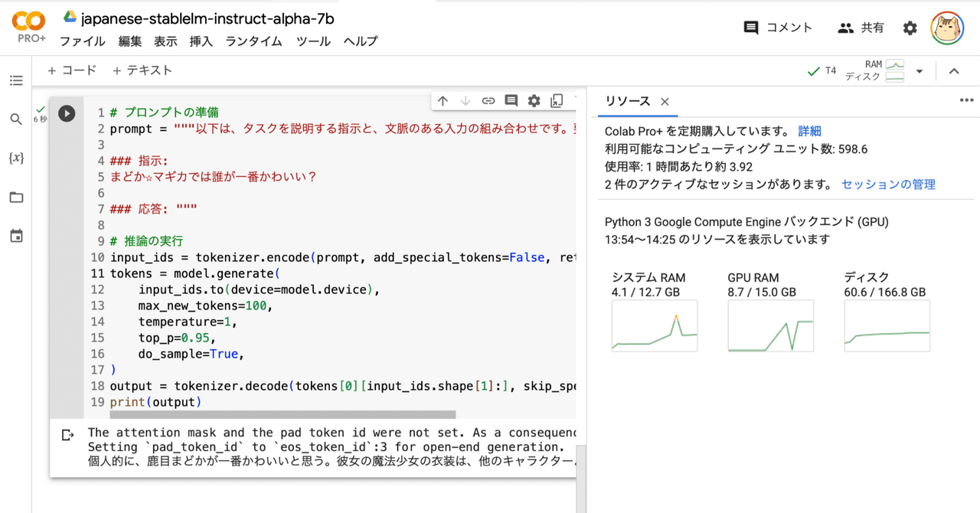The width and height of the screenshot is (980, 513).
Task: Copy a link to this cell
Action: click(x=488, y=100)
